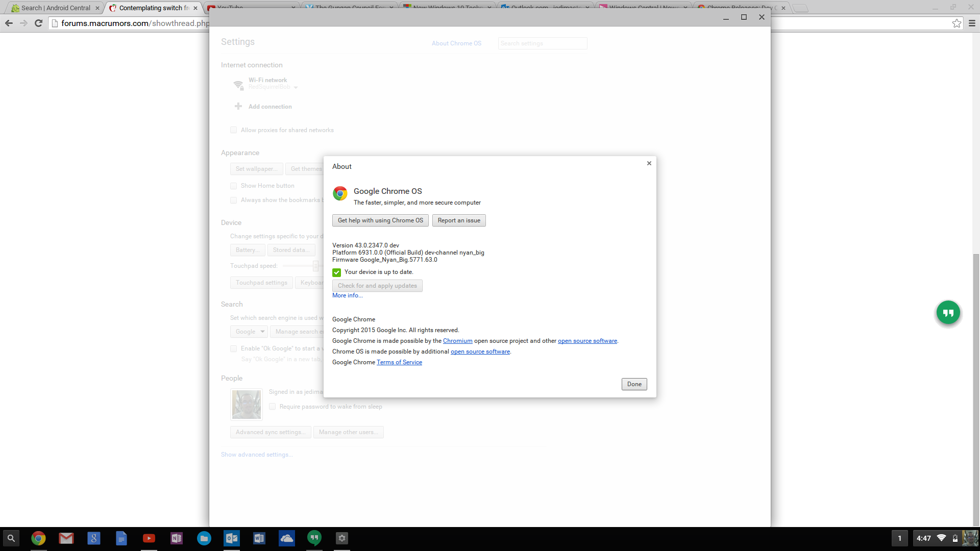Click Show advanced settings link
This screenshot has width=980, height=551.
click(x=257, y=455)
